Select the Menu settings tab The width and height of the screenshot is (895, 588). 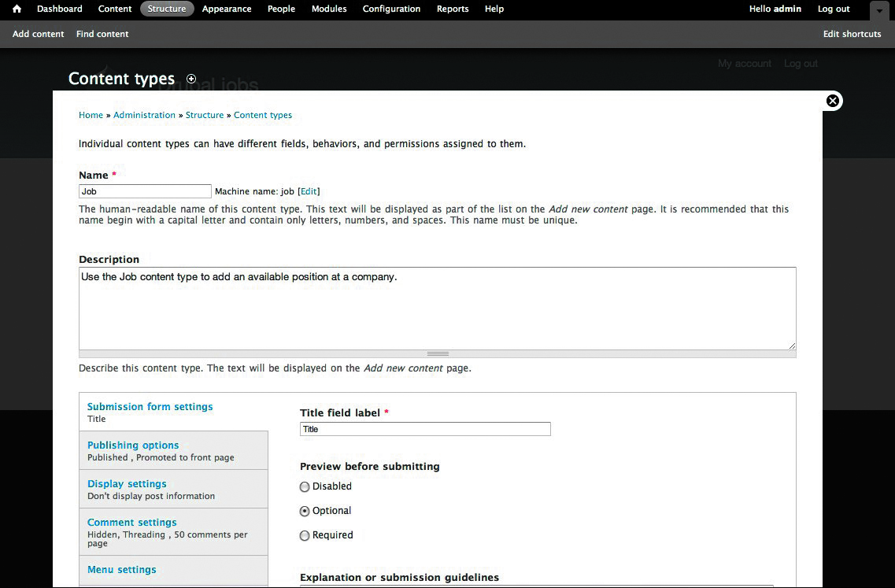click(173, 571)
